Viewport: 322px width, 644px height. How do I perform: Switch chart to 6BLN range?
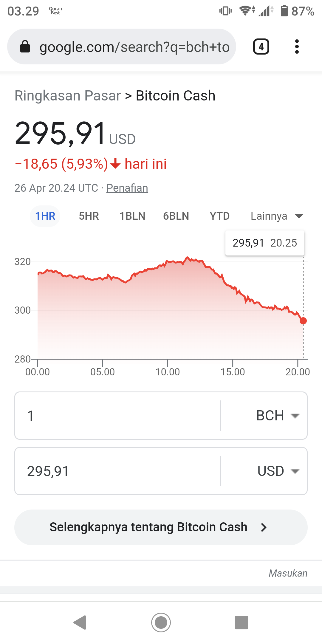tap(176, 216)
